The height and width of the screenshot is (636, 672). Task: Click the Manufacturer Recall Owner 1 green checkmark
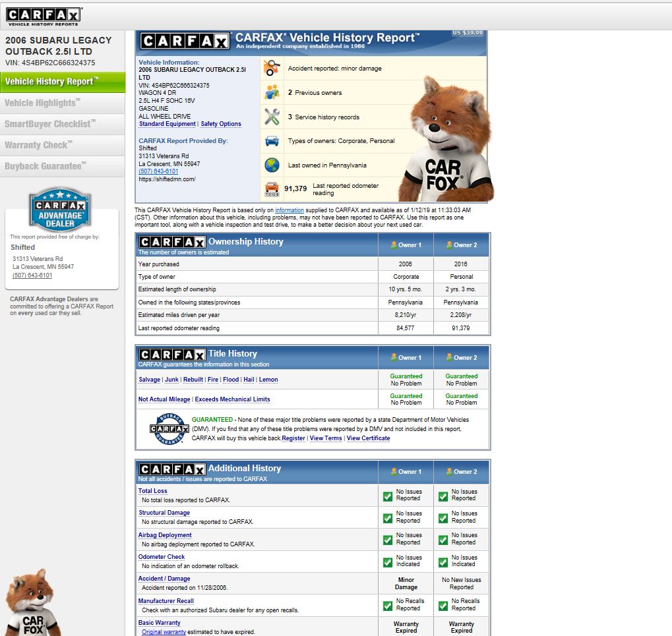click(388, 606)
